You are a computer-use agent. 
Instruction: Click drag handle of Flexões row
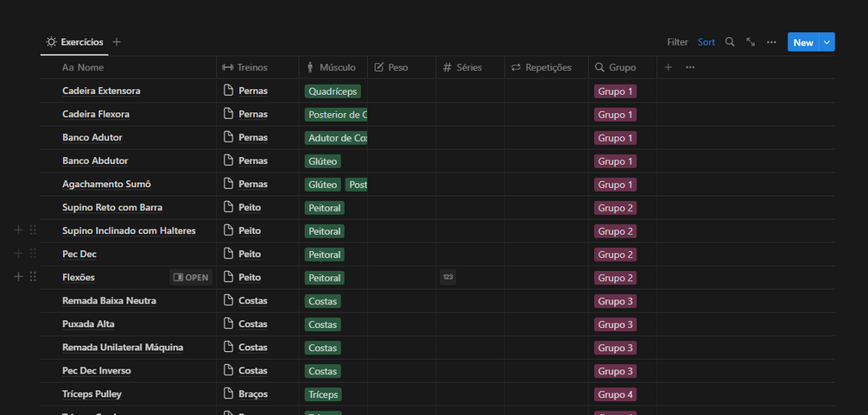tap(33, 277)
